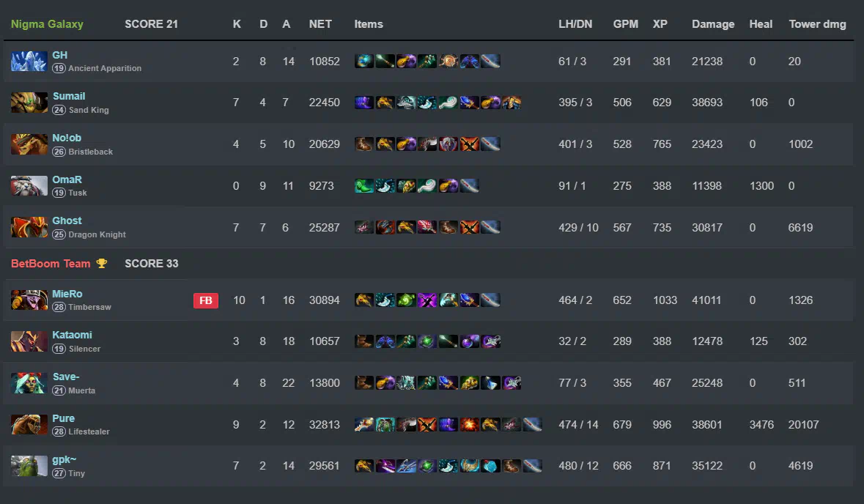Click the green Tranquil Boots in OmaR's row
This screenshot has height=504, width=864.
coord(363,185)
